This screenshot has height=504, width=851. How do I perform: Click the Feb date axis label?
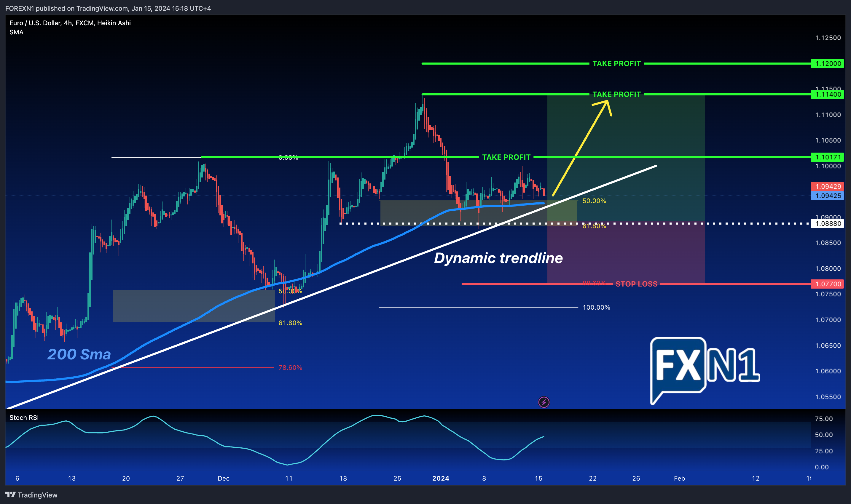click(679, 478)
